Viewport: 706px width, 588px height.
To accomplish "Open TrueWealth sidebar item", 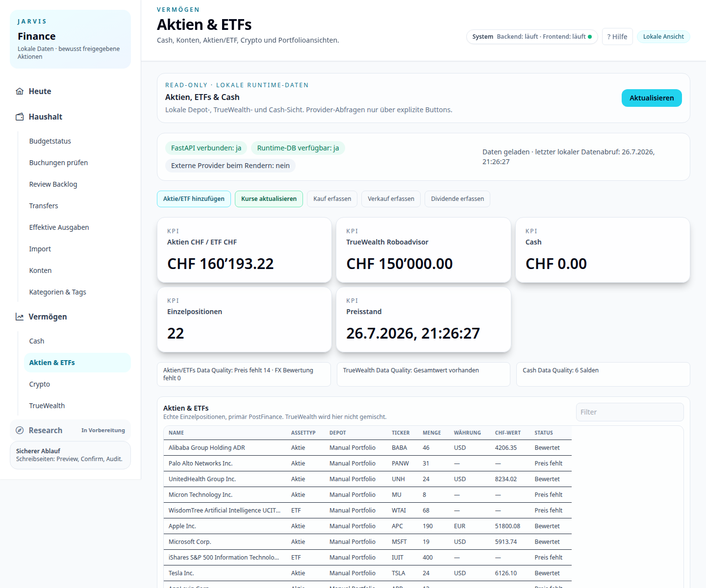I will point(77,406).
